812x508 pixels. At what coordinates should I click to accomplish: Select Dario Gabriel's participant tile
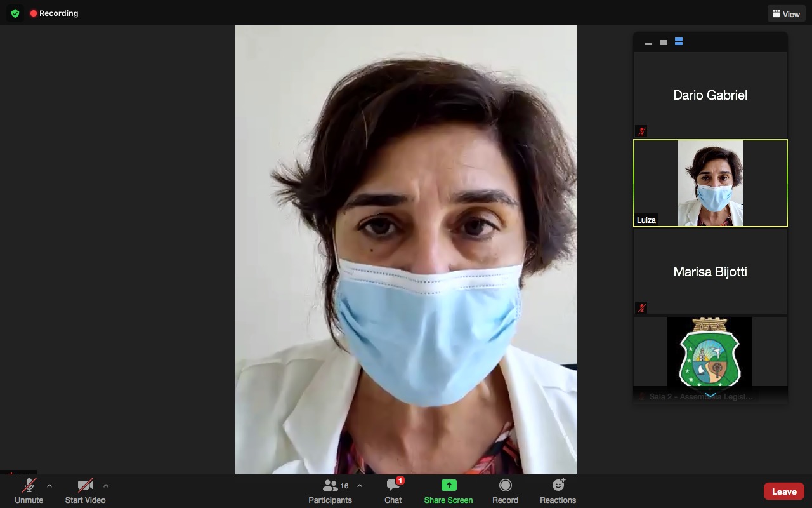click(x=710, y=95)
